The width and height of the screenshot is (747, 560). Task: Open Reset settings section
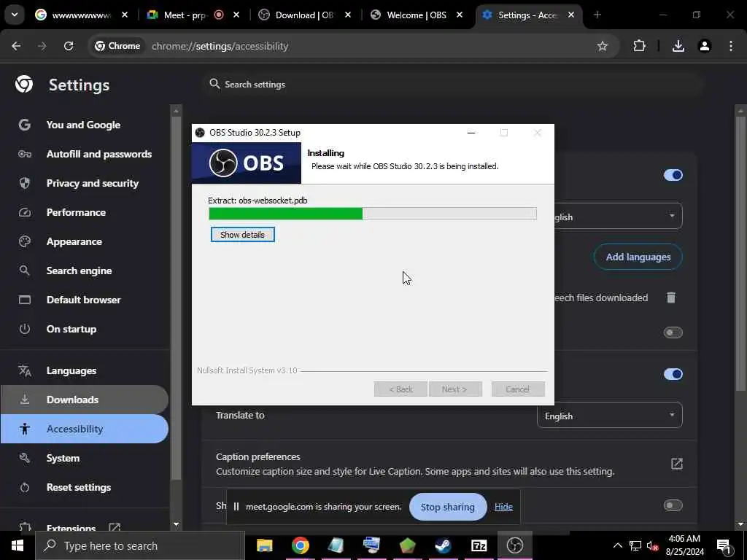point(79,487)
